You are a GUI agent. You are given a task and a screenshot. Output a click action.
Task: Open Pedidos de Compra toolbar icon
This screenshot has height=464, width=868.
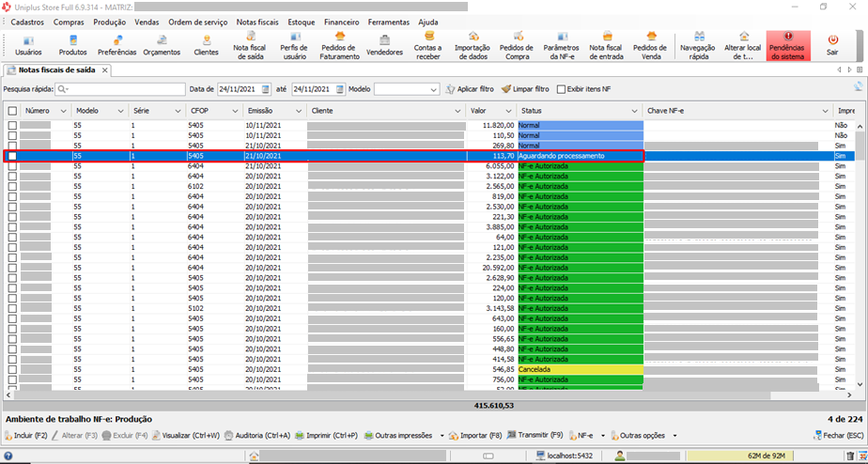click(517, 46)
